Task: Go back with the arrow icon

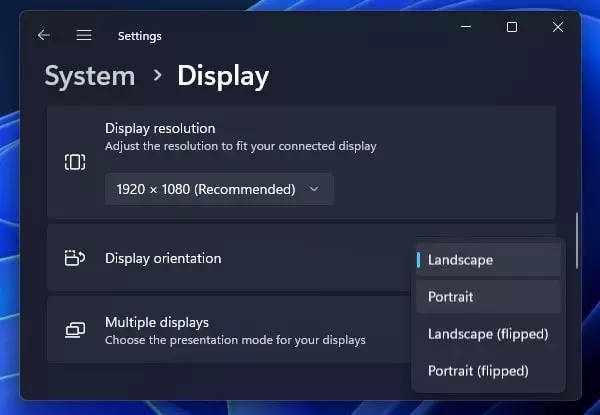Action: click(x=44, y=35)
